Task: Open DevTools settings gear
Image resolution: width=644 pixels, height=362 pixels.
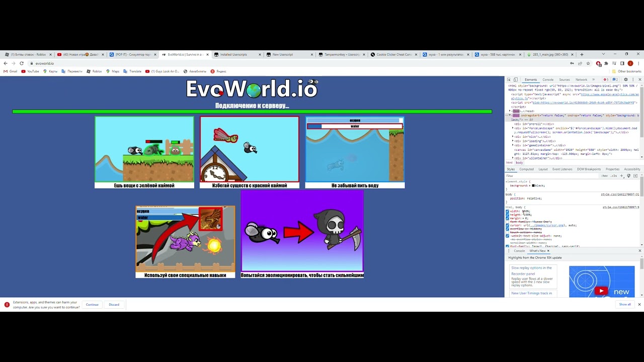Action: point(626,79)
